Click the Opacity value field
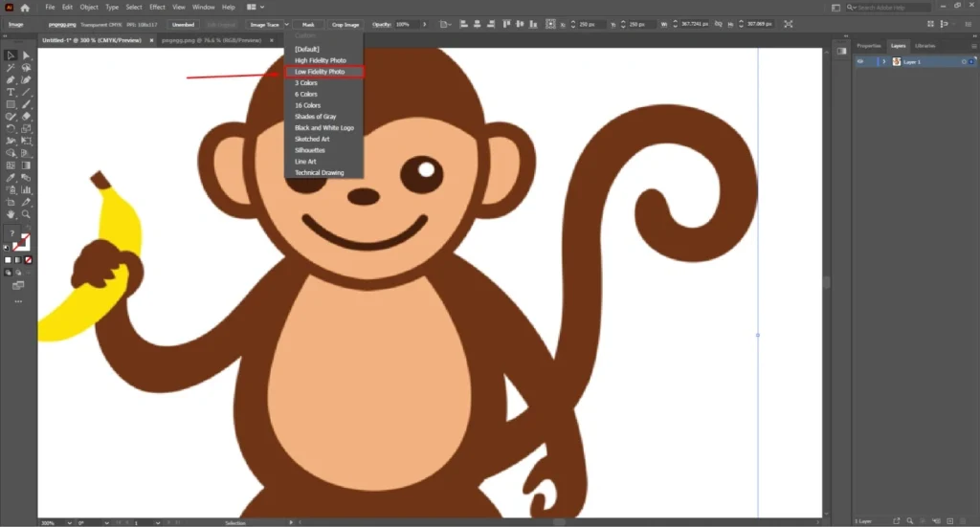Image resolution: width=980 pixels, height=527 pixels. tap(406, 24)
